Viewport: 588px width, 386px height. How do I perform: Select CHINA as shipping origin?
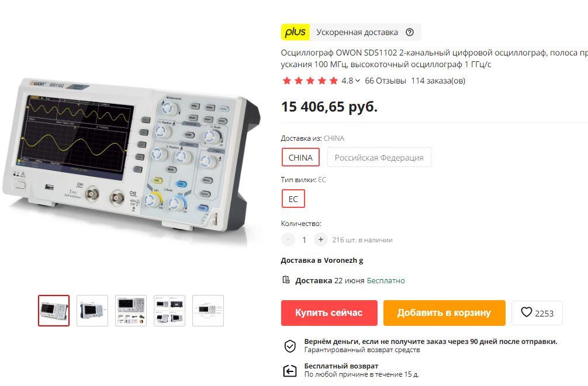(x=300, y=158)
